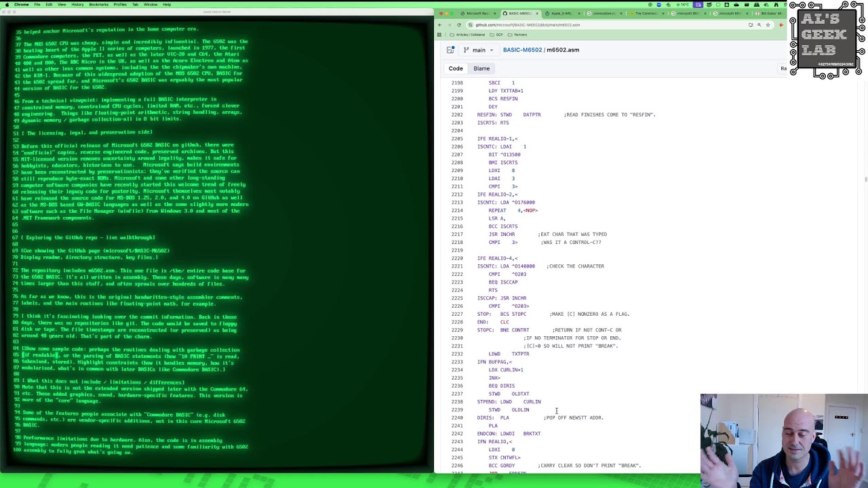Click cool-retro-term window title bar
Viewport: 868px width, 488px height.
coord(217,12)
